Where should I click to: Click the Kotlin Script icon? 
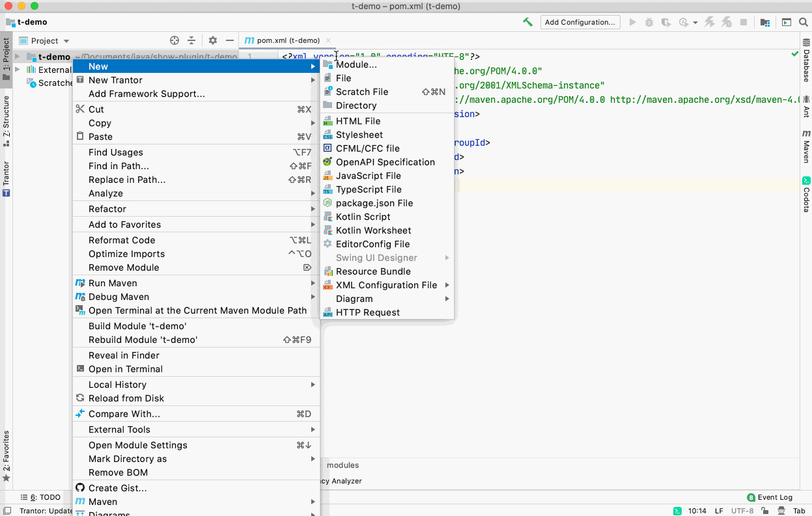click(328, 217)
